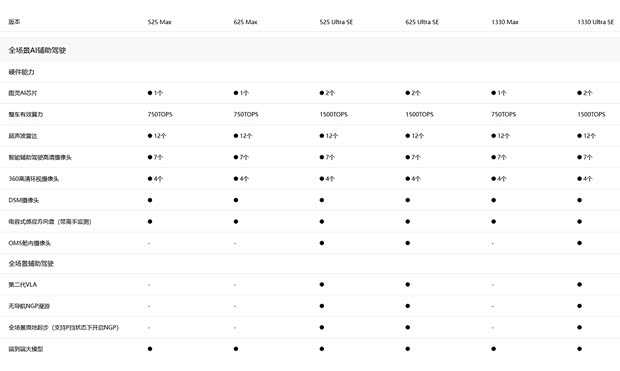
Task: Click the OMS舱内摄像头 dot under 625 Ultra SE
Action: click(x=408, y=243)
